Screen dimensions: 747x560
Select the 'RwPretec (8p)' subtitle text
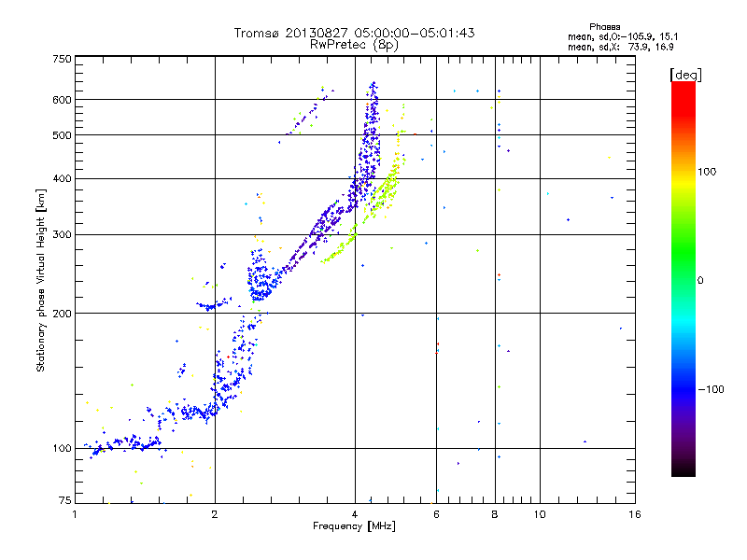coord(354,45)
